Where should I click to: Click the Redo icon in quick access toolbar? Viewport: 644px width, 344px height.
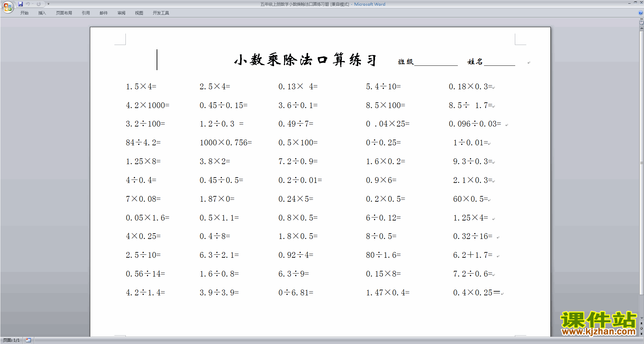(x=39, y=4)
